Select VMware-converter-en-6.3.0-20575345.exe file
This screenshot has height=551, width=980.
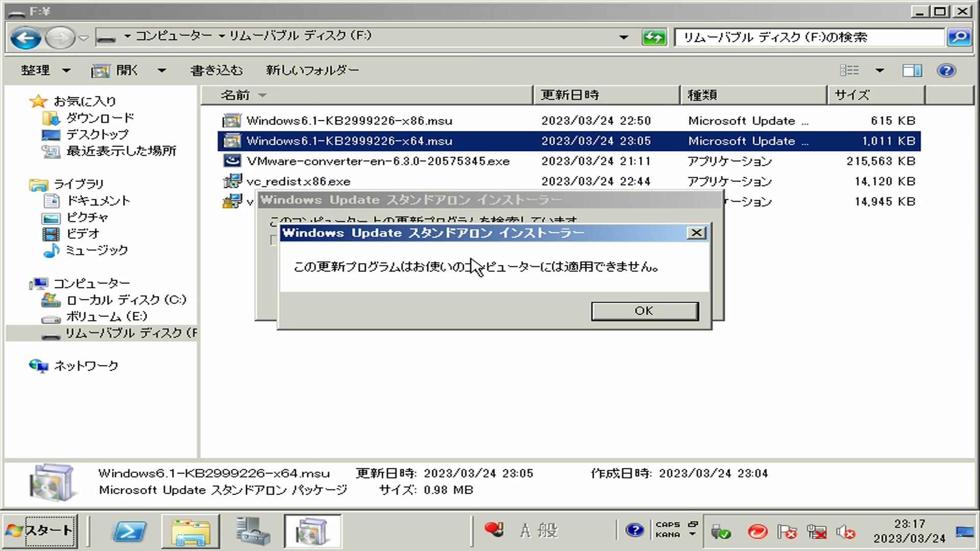pos(378,161)
